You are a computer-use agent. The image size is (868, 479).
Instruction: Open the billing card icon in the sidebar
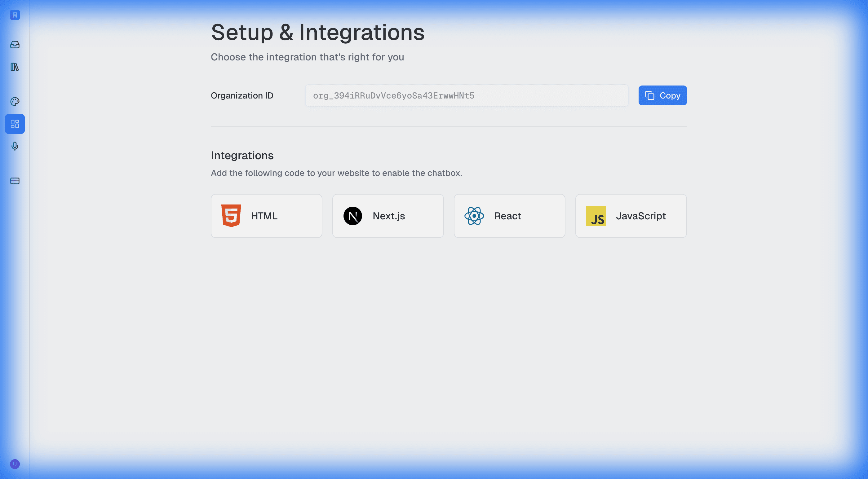(15, 181)
